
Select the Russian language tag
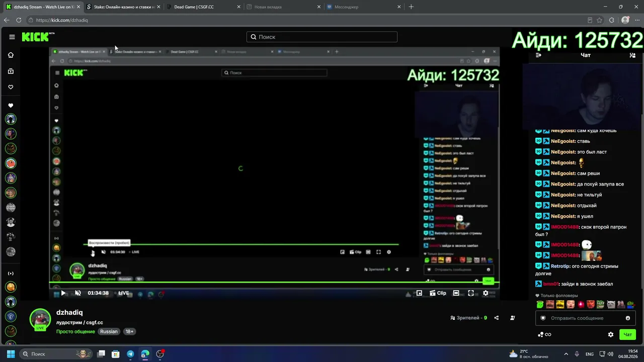tap(109, 331)
